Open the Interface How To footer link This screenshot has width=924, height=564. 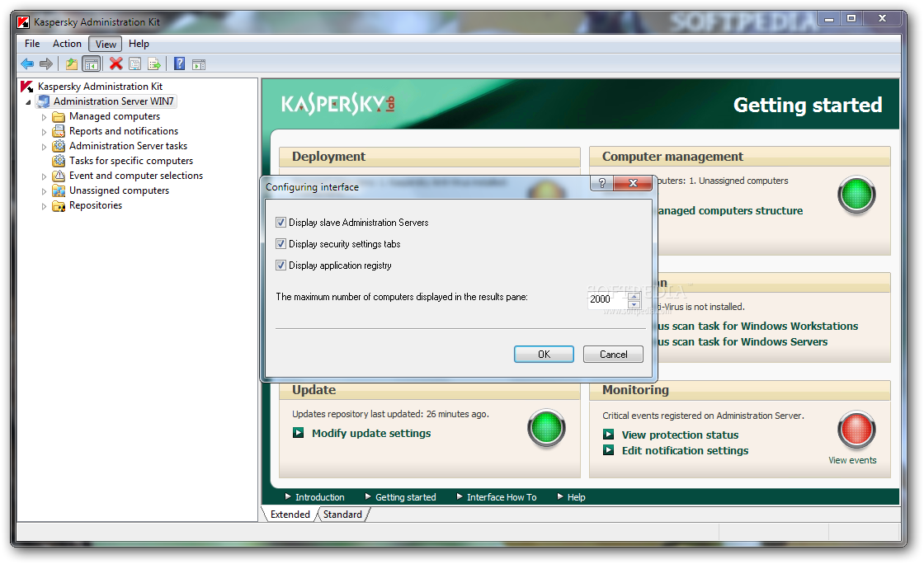pyautogui.click(x=502, y=497)
